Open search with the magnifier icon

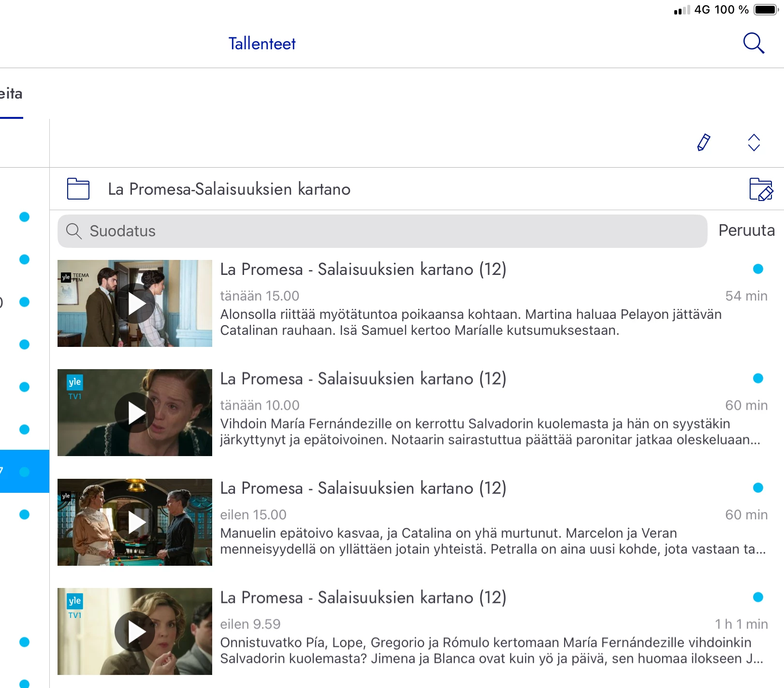[754, 43]
